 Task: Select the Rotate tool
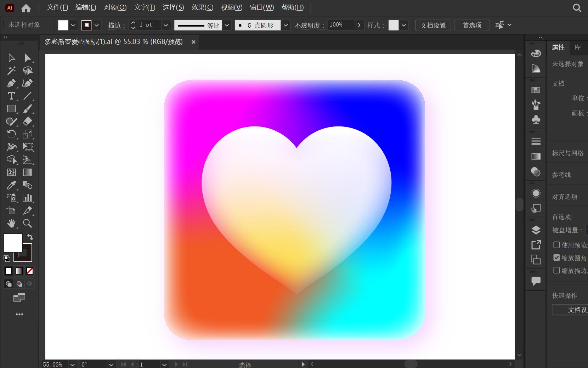point(11,134)
